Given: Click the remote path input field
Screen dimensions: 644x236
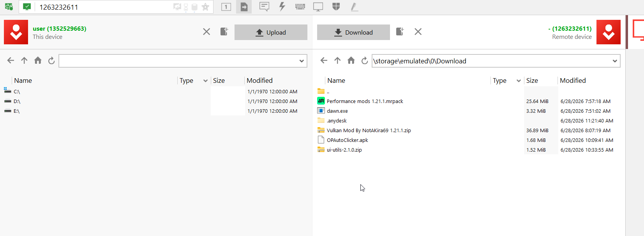Looking at the screenshot, I should [491, 61].
